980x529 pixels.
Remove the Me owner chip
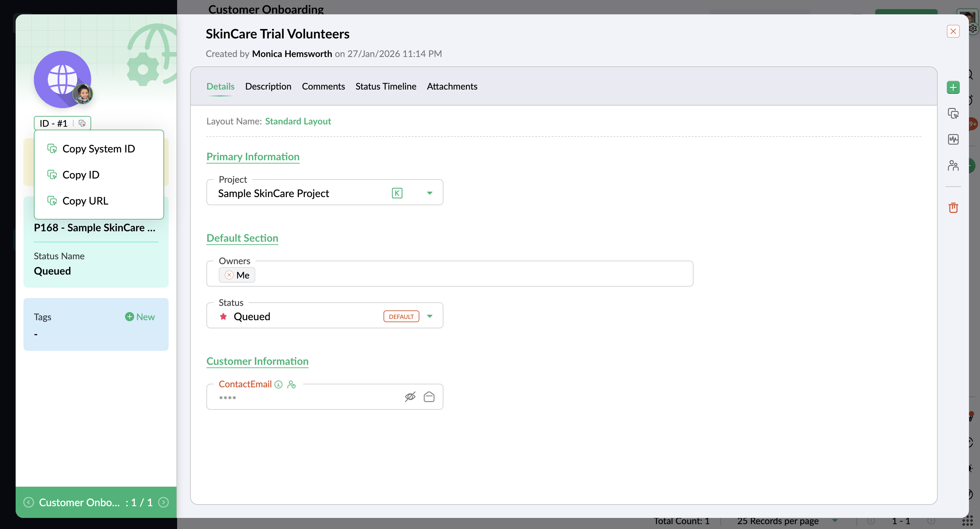click(x=229, y=275)
